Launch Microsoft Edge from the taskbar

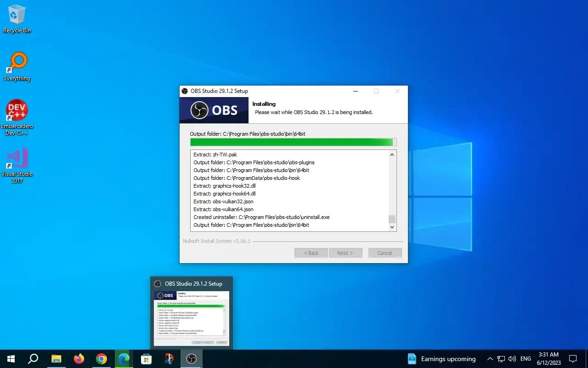point(124,359)
